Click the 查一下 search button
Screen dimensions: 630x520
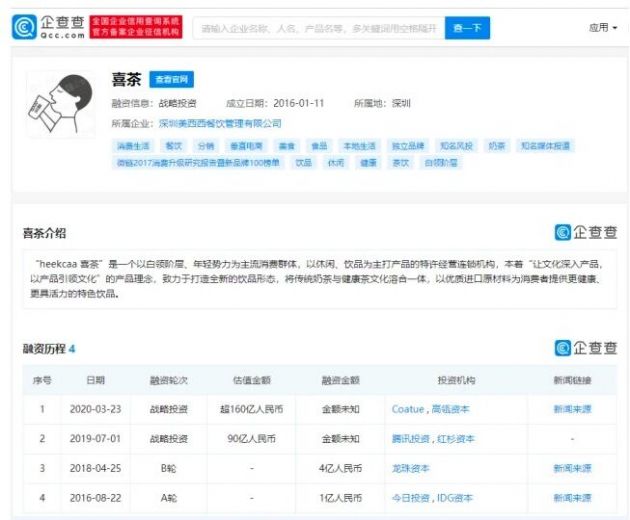click(467, 28)
